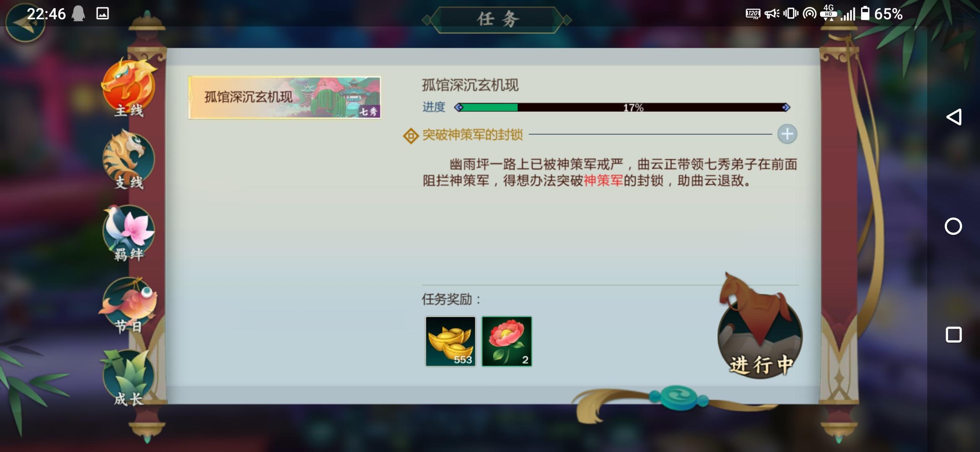Click the 17% quest progress bar

tap(622, 108)
